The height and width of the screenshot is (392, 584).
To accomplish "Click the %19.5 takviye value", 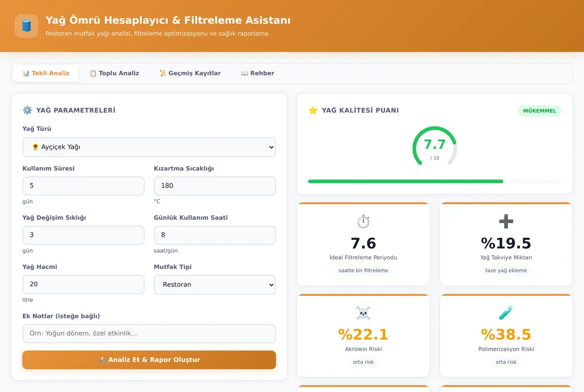I will tap(506, 243).
